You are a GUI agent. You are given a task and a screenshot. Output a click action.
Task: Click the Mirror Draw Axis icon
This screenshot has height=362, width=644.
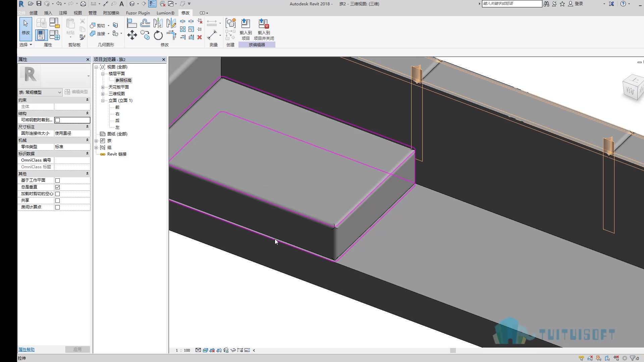point(171,23)
